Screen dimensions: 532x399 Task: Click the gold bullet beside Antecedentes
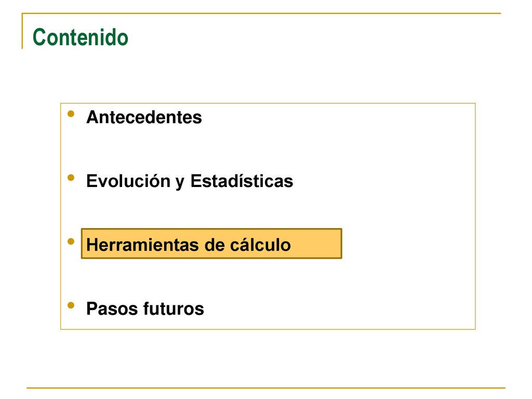pos(71,114)
